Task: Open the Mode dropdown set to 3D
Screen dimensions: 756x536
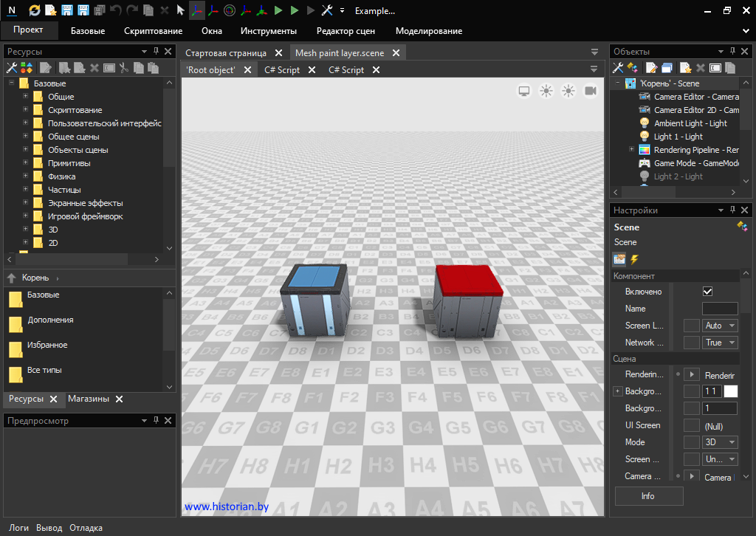Action: (x=721, y=442)
